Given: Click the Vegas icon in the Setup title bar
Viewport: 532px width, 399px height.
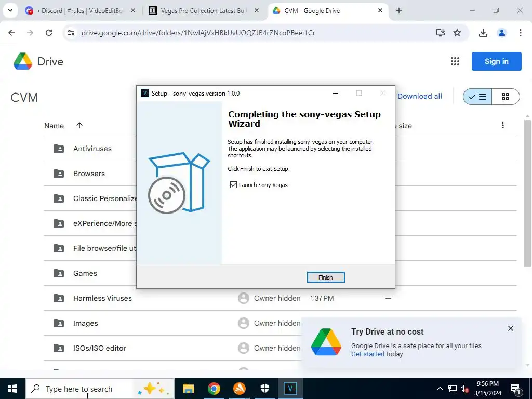Looking at the screenshot, I should 145,94.
